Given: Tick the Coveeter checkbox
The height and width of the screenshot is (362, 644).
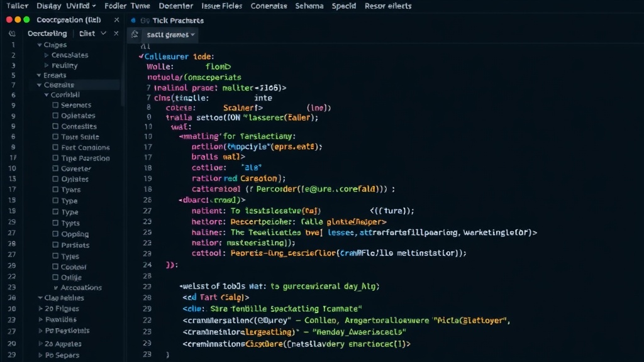Looking at the screenshot, I should tap(55, 168).
